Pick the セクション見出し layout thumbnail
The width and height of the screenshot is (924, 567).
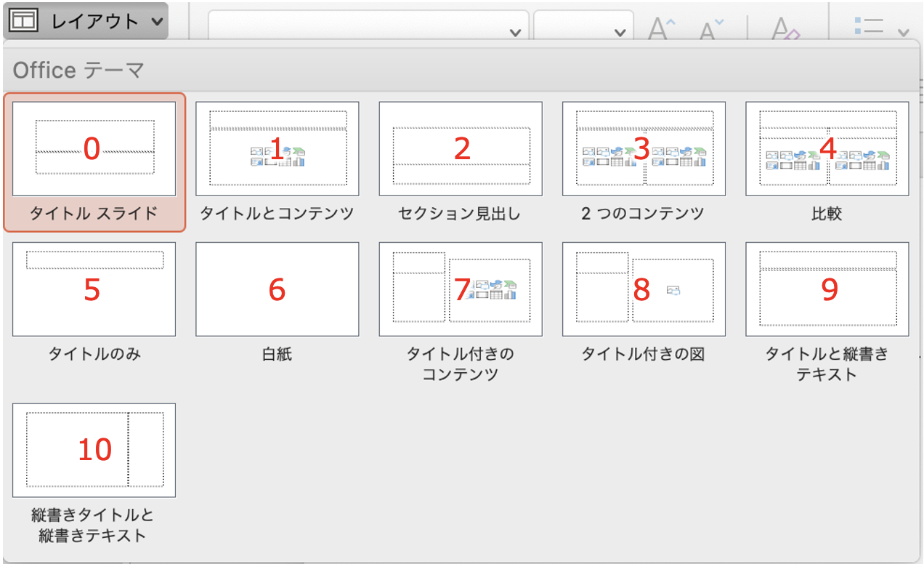pyautogui.click(x=461, y=149)
